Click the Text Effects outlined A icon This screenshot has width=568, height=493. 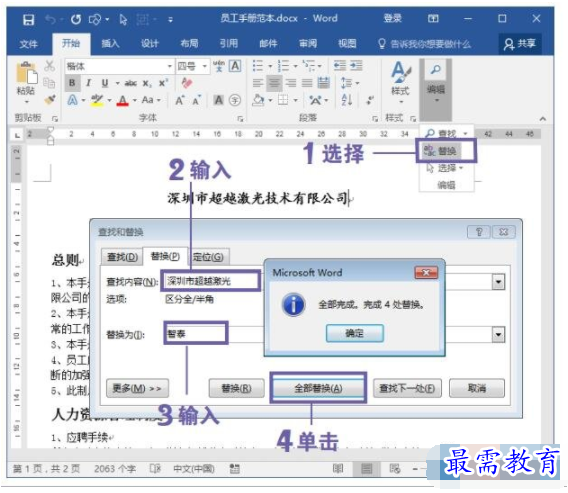pos(72,100)
